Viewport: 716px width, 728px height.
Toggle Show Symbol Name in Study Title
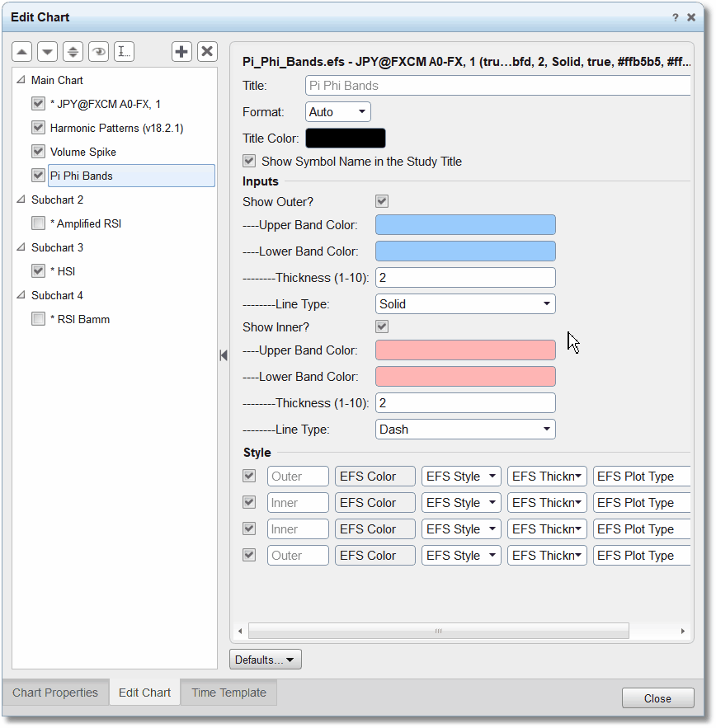(249, 161)
